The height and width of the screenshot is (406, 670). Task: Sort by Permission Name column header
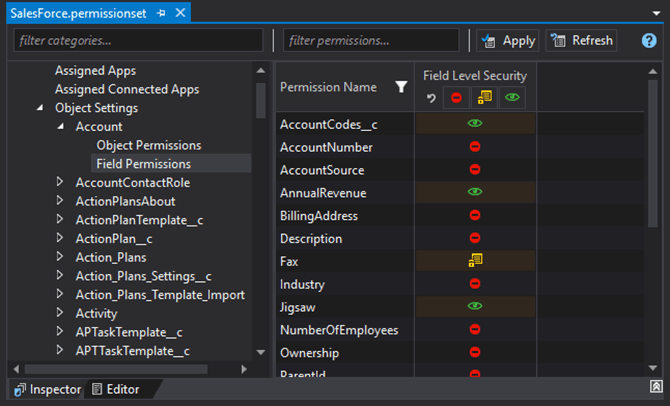click(328, 87)
